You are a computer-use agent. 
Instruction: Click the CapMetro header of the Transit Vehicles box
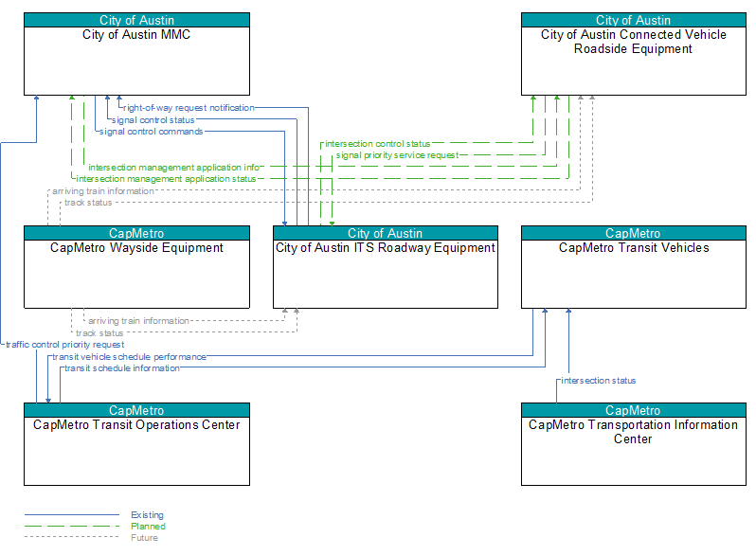(634, 233)
